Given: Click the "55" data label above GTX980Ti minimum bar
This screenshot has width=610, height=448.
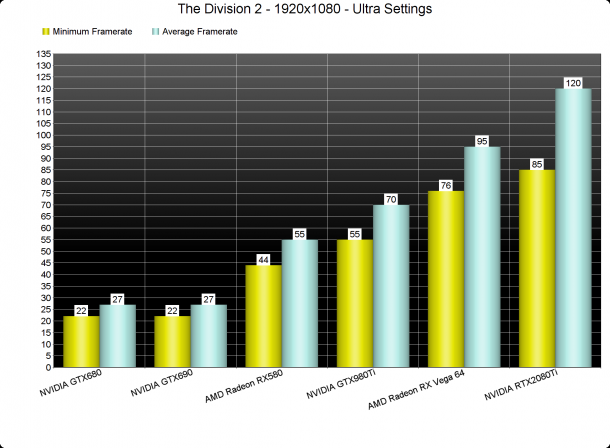Looking at the screenshot, I should pyautogui.click(x=355, y=234).
